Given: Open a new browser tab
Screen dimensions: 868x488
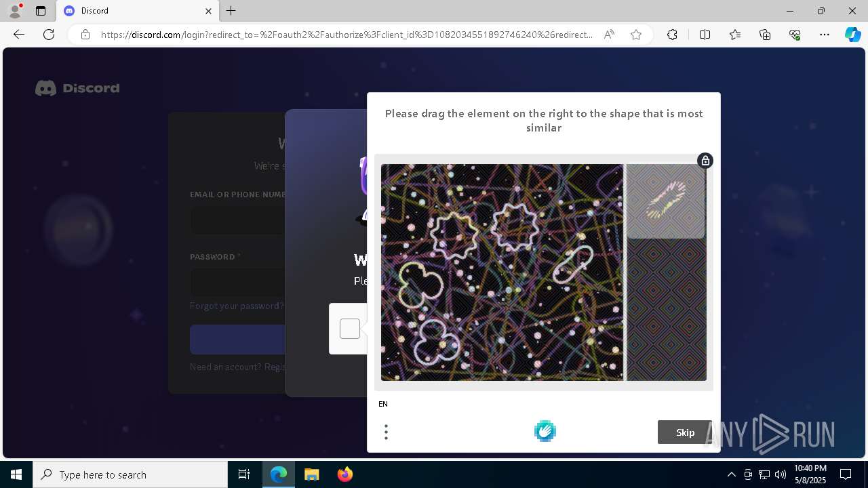Looking at the screenshot, I should [231, 11].
